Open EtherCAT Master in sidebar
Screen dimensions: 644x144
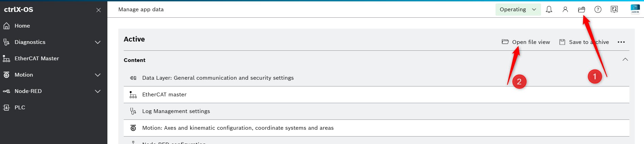(x=36, y=59)
